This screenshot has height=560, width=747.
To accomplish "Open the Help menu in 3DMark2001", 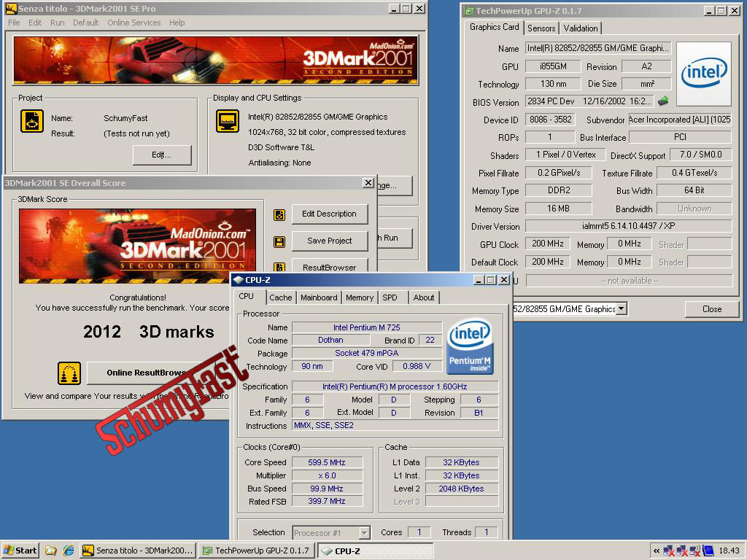I will [177, 23].
